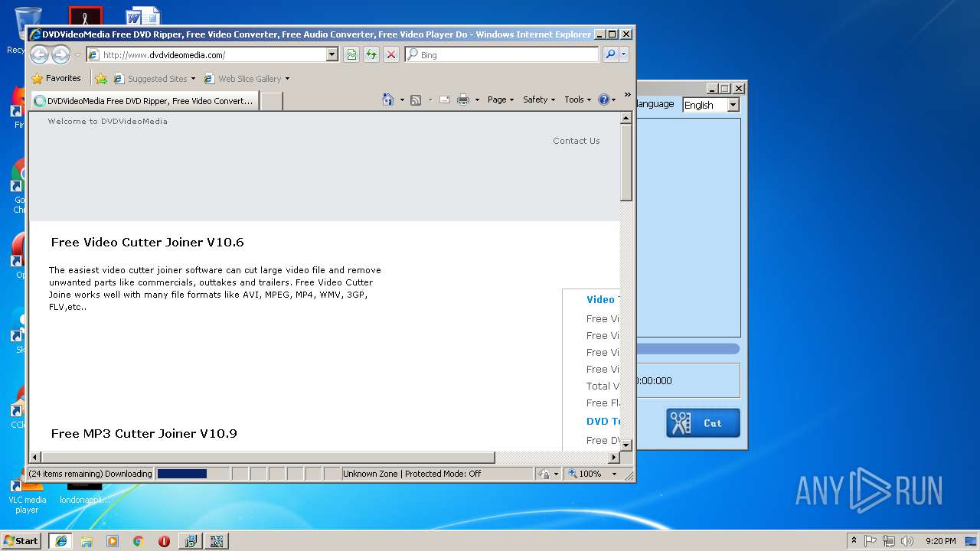Click the page scroll down arrow
The image size is (980, 551).
(626, 445)
